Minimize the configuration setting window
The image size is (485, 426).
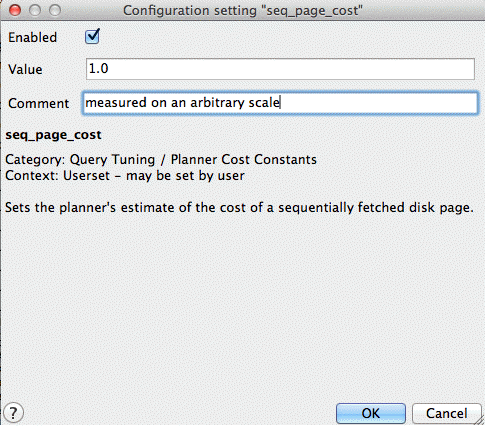pos(35,10)
